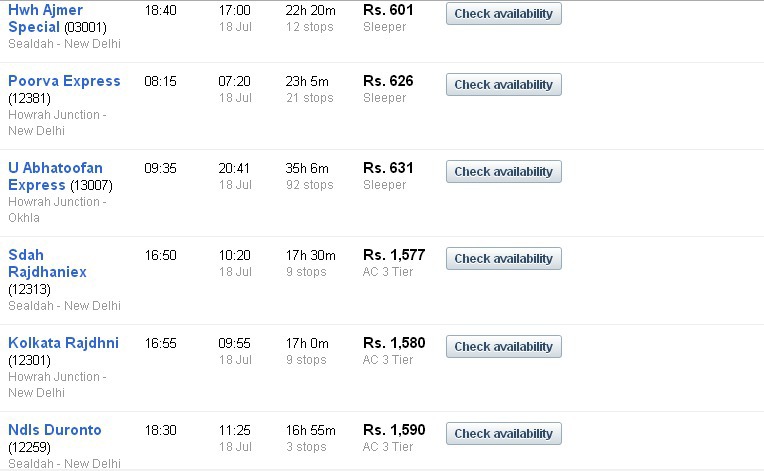Check availability for Sdah Rajdhaniex
Image resolution: width=764 pixels, height=471 pixels.
pos(503,259)
